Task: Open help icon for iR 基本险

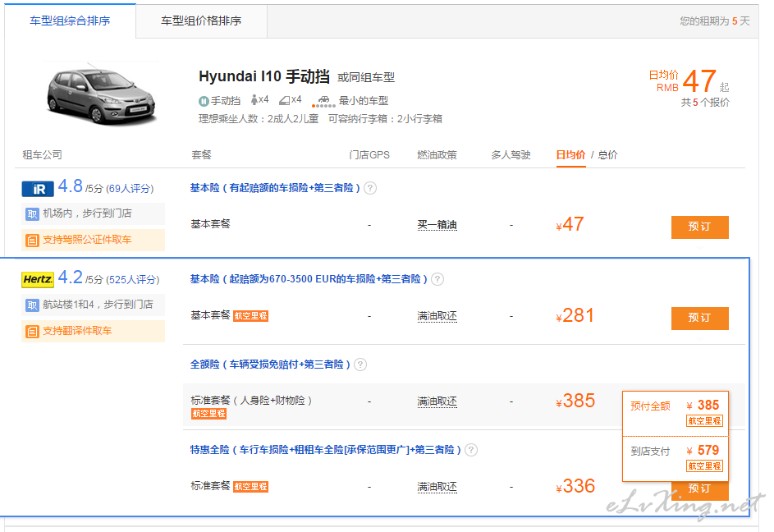Action: 370,188
